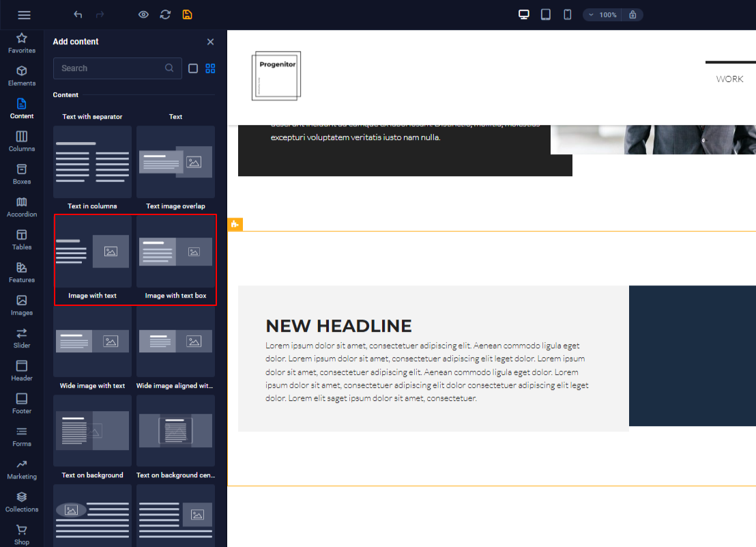The width and height of the screenshot is (756, 547).
Task: Open the Images category
Action: 22,305
